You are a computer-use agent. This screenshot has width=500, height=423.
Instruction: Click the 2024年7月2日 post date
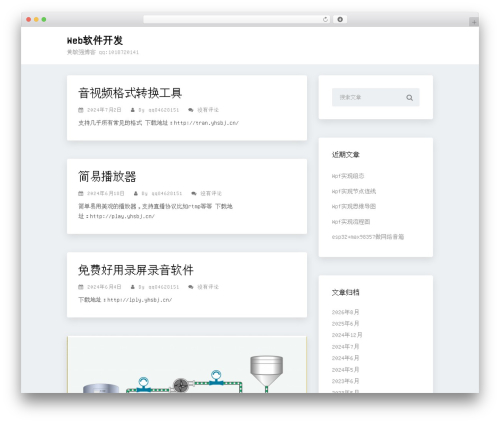(x=104, y=110)
